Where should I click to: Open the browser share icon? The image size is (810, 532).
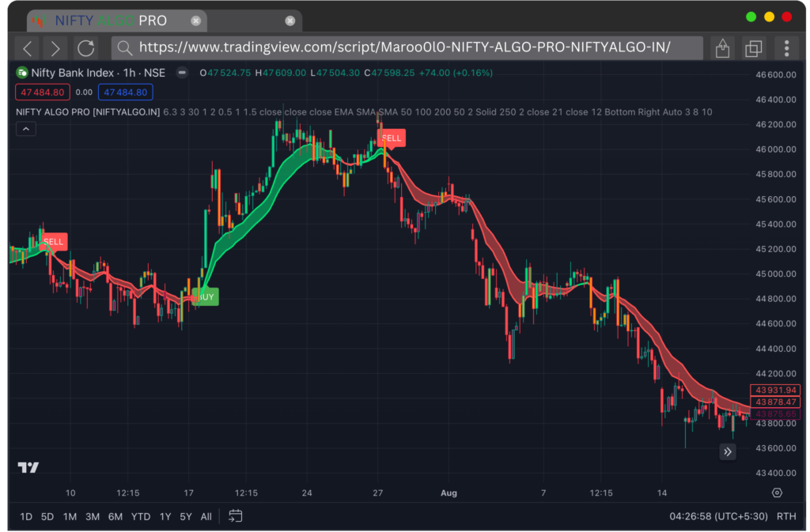[721, 47]
